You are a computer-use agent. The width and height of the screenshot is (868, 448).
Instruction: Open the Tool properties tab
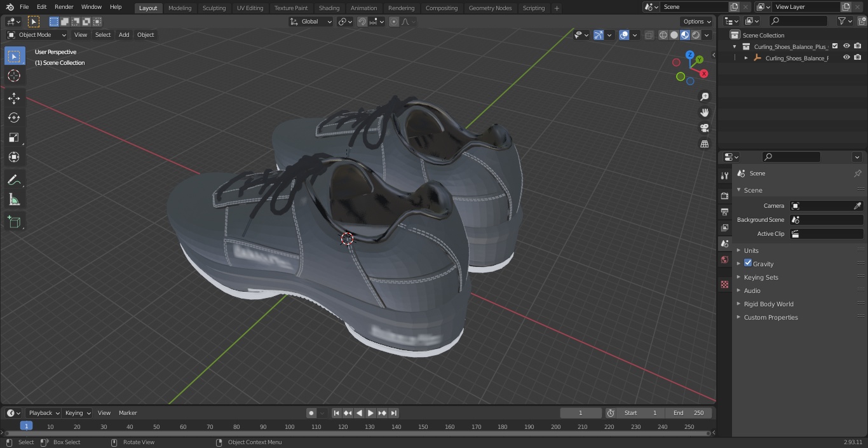pos(724,176)
